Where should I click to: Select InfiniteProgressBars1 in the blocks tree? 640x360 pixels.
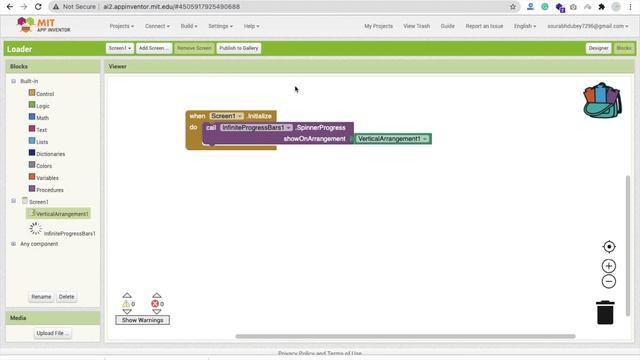click(69, 233)
